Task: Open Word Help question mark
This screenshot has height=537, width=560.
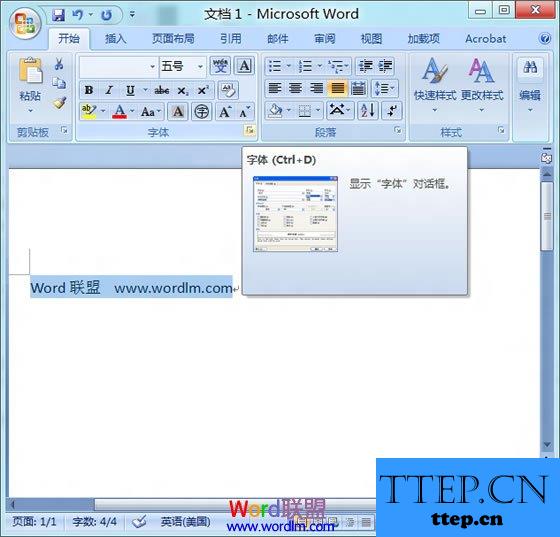Action: (x=545, y=38)
